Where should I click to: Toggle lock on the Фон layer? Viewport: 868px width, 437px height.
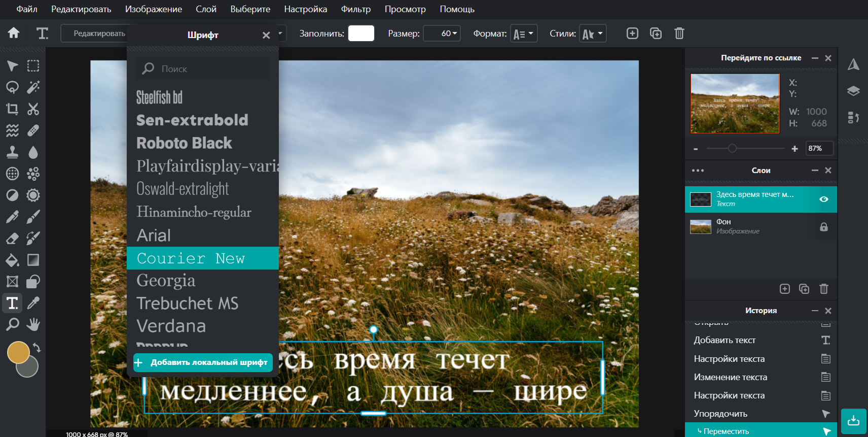pyautogui.click(x=823, y=227)
